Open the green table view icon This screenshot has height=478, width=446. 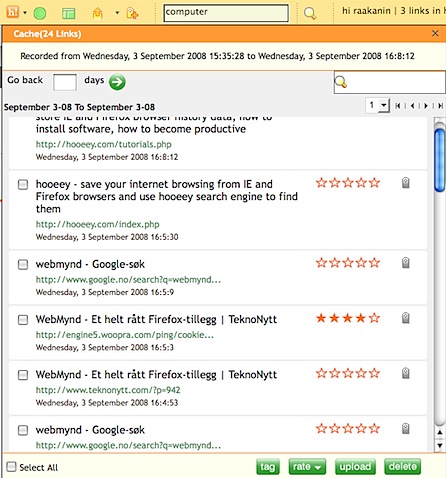(x=69, y=13)
